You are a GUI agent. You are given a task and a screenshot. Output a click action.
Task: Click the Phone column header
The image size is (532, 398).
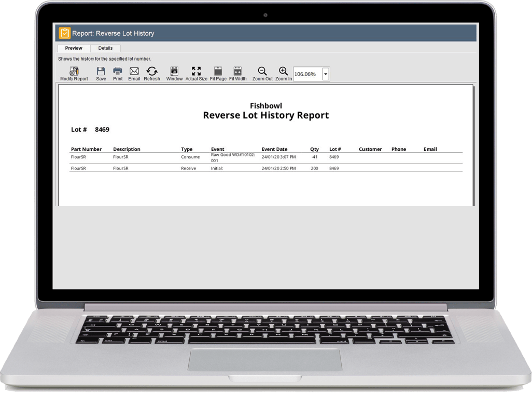click(399, 149)
